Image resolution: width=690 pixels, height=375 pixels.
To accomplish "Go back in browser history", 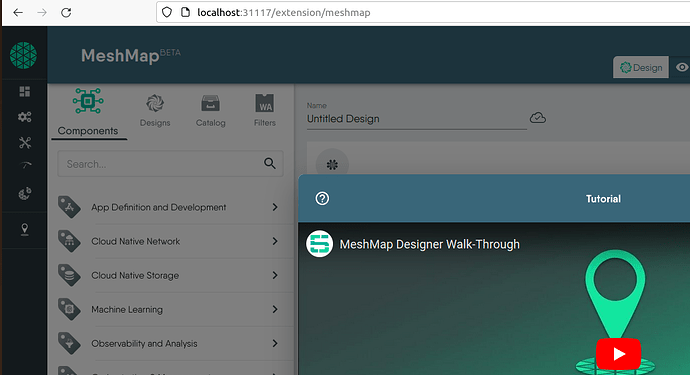I will coord(18,12).
